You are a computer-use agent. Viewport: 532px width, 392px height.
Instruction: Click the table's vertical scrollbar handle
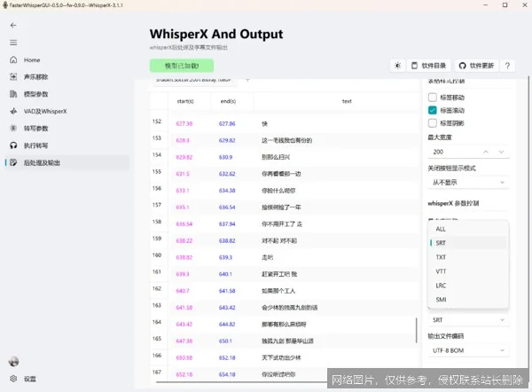pyautogui.click(x=417, y=330)
